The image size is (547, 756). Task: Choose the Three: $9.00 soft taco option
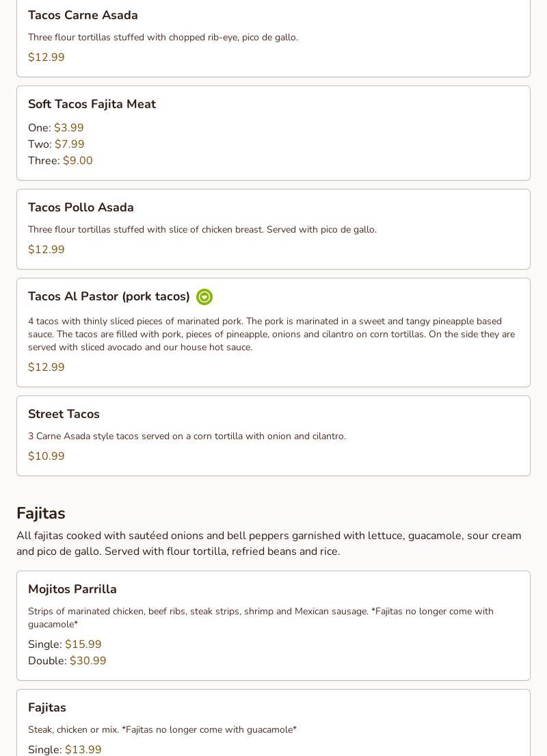click(x=60, y=161)
